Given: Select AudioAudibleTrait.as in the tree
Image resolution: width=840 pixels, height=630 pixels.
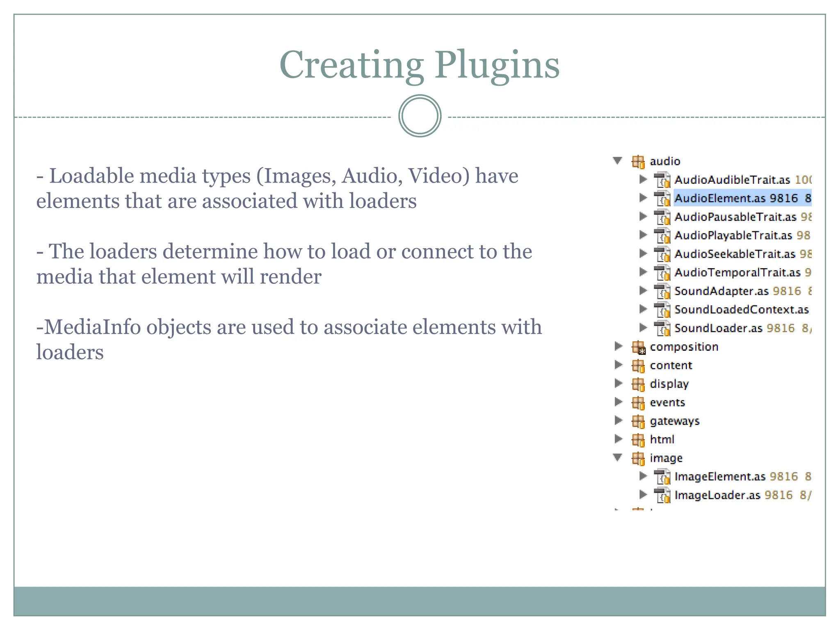Looking at the screenshot, I should (x=732, y=180).
